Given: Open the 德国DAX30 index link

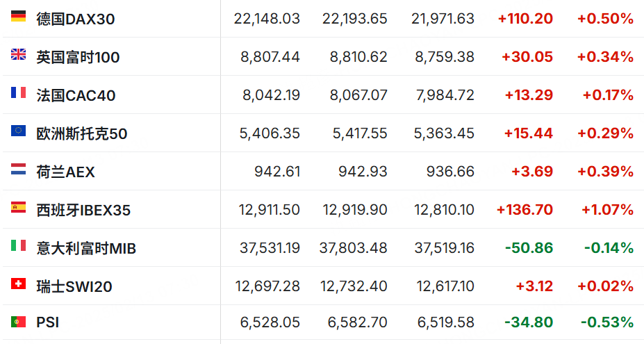Looking at the screenshot, I should (x=76, y=19).
